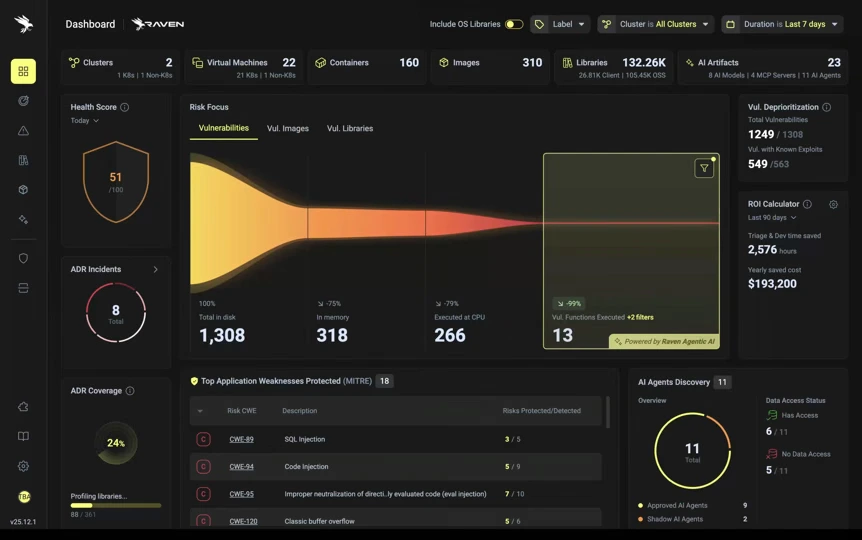Click the Risk CWE column header

tap(241, 411)
